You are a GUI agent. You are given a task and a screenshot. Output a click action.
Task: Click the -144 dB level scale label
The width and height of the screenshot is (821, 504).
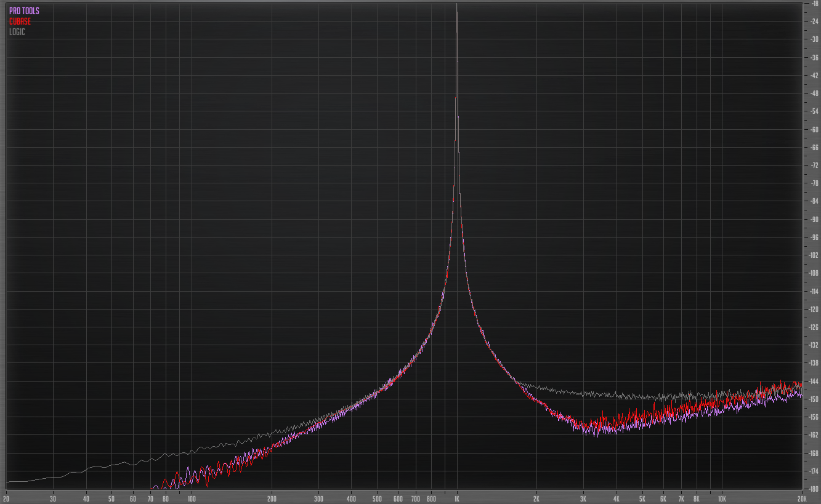813,382
